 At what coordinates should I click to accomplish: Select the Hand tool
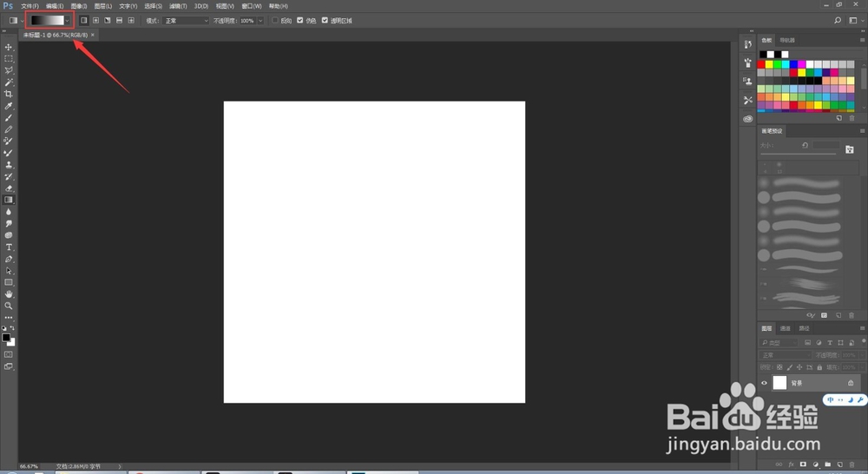pyautogui.click(x=9, y=294)
